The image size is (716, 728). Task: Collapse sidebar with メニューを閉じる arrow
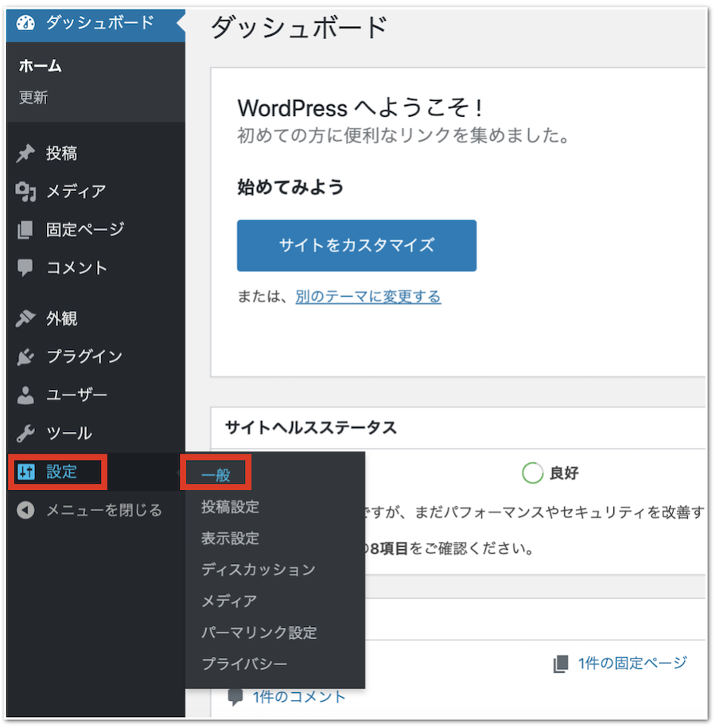click(26, 510)
